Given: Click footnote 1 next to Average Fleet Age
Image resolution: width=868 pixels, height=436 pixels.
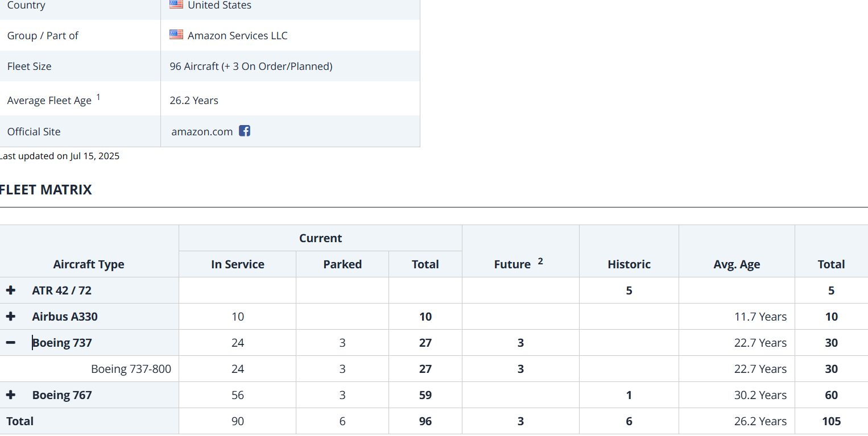Looking at the screenshot, I should 98,97.
